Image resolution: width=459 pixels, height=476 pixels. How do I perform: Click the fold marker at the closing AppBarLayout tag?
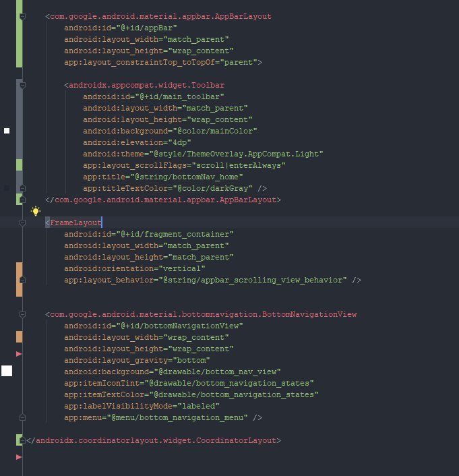(22, 200)
